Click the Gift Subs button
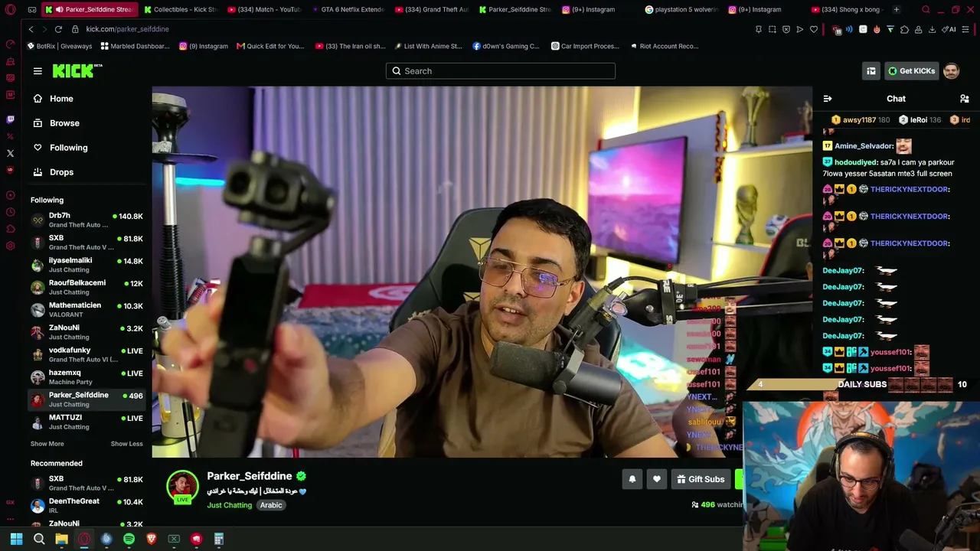This screenshot has width=980, height=551. click(x=701, y=479)
